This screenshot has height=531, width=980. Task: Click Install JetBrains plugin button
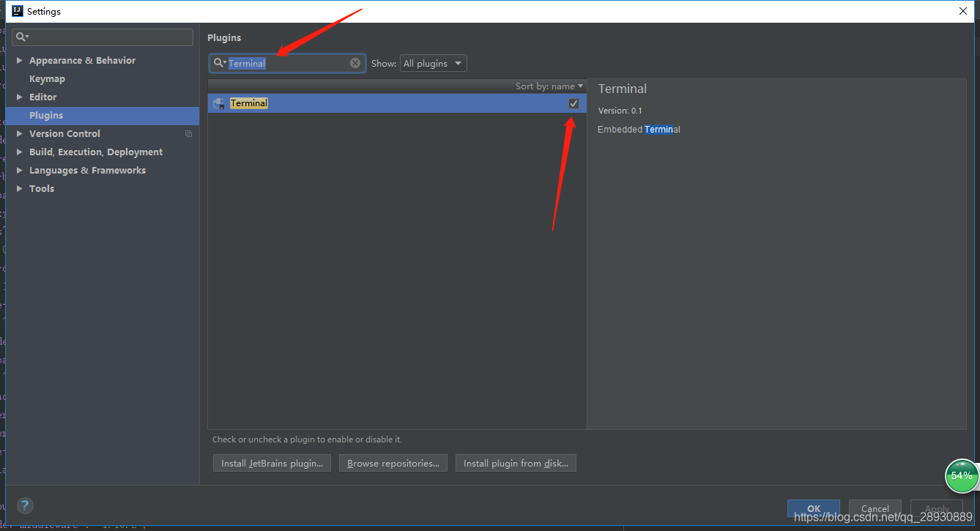[x=272, y=463]
